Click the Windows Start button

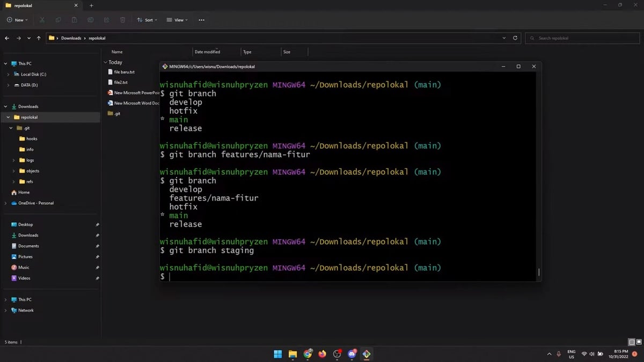(278, 354)
